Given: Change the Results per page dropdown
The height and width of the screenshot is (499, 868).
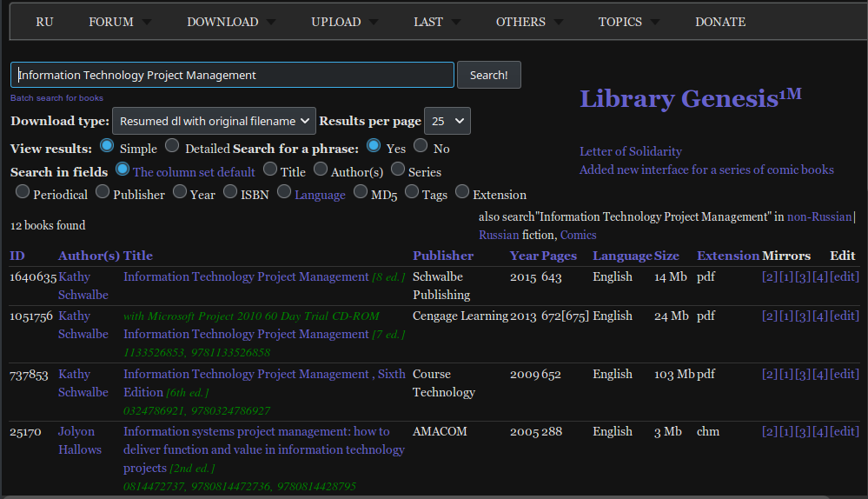Looking at the screenshot, I should [447, 121].
